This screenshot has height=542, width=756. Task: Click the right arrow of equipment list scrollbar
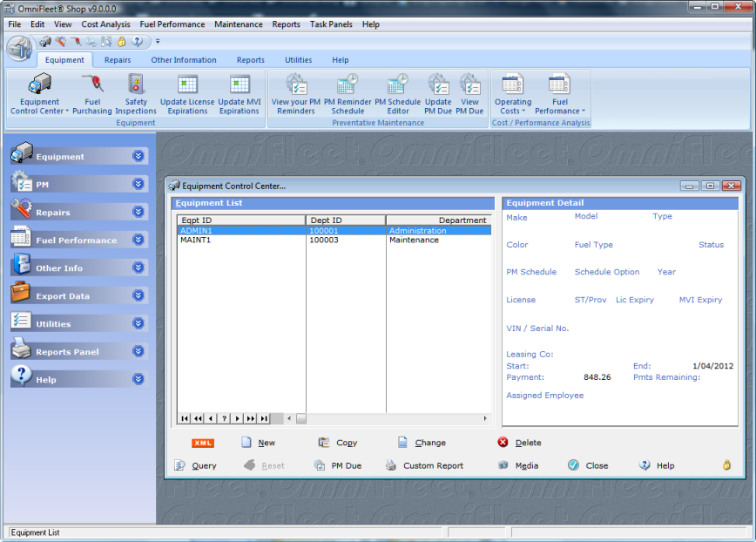pyautogui.click(x=485, y=418)
